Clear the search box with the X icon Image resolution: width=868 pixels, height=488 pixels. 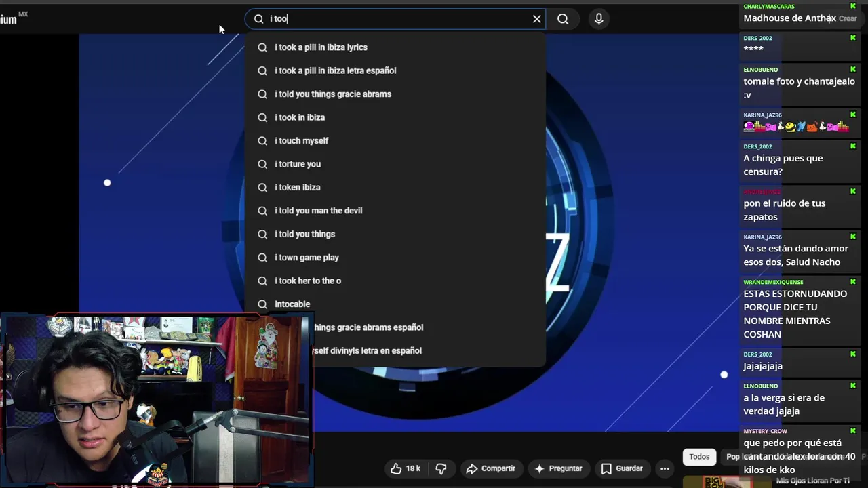tap(536, 19)
